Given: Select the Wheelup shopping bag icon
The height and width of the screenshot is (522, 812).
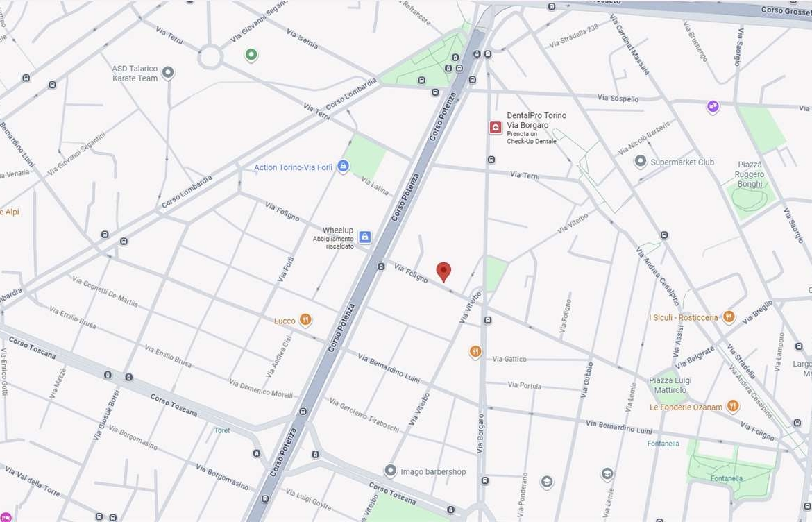Looking at the screenshot, I should (x=364, y=237).
